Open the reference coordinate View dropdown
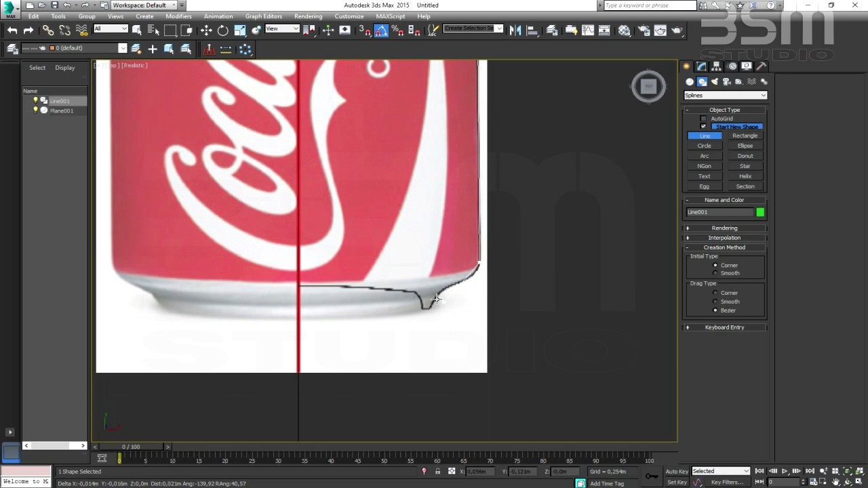 [282, 28]
